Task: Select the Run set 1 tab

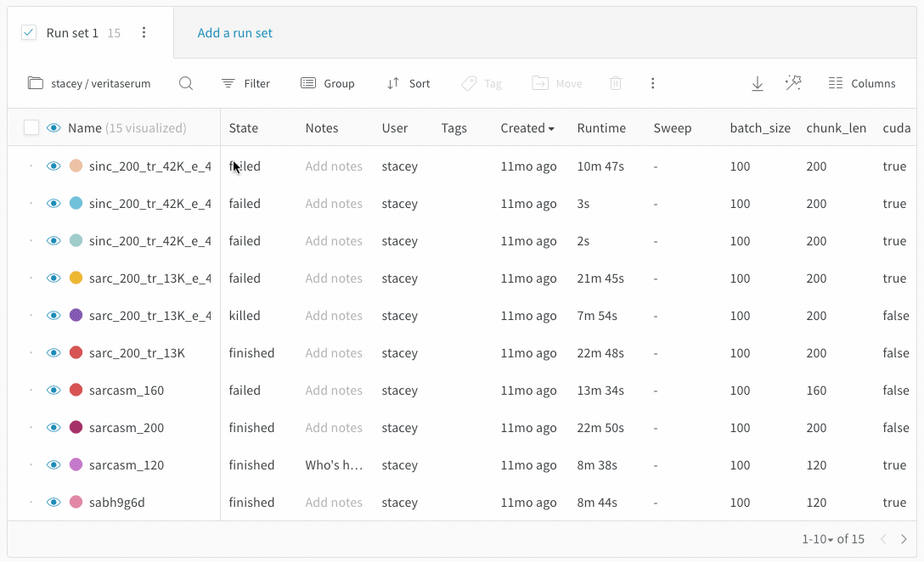Action: pos(72,33)
